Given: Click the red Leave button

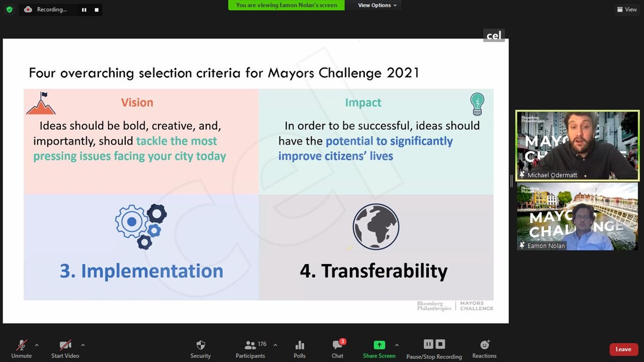Looking at the screenshot, I should [623, 349].
